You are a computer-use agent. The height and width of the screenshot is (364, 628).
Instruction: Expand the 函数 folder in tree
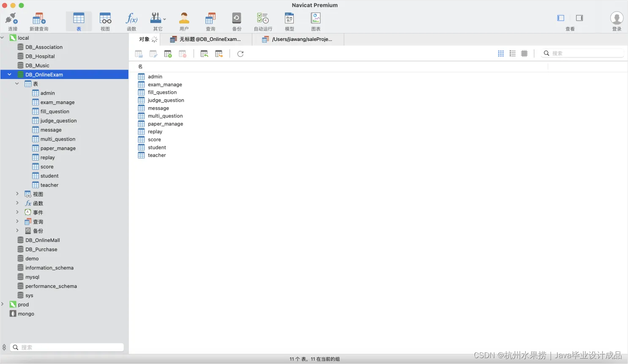coord(17,203)
